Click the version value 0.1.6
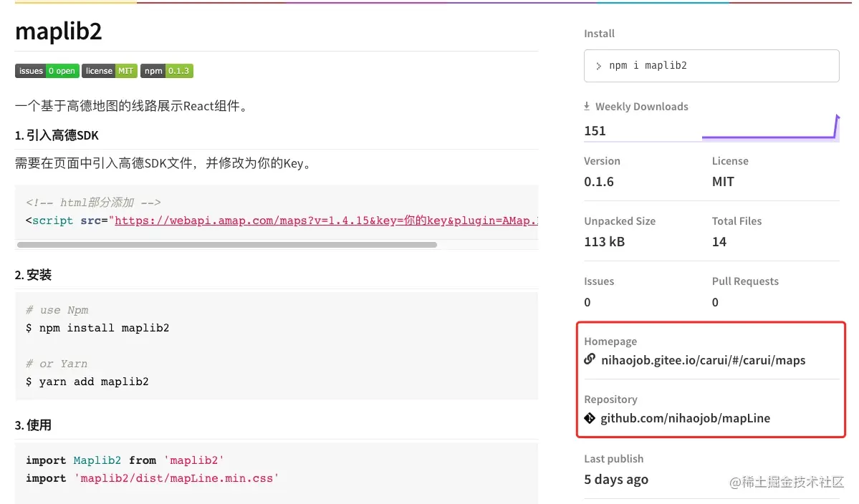The width and height of the screenshot is (859, 504). [599, 182]
